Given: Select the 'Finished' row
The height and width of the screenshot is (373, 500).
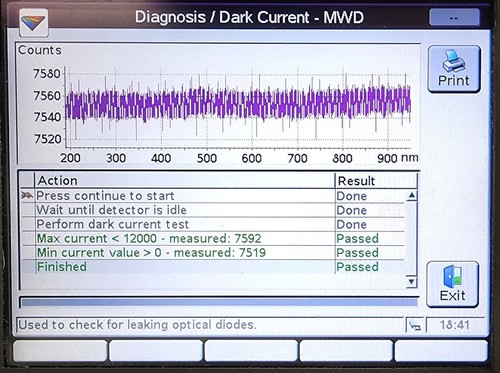Looking at the screenshot, I should (212, 267).
